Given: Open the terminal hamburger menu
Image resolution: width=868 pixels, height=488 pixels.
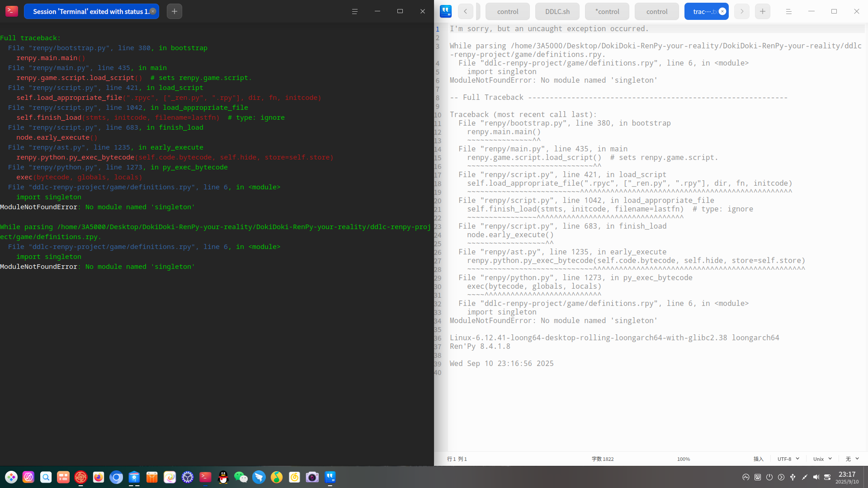Looking at the screenshot, I should coord(354,11).
